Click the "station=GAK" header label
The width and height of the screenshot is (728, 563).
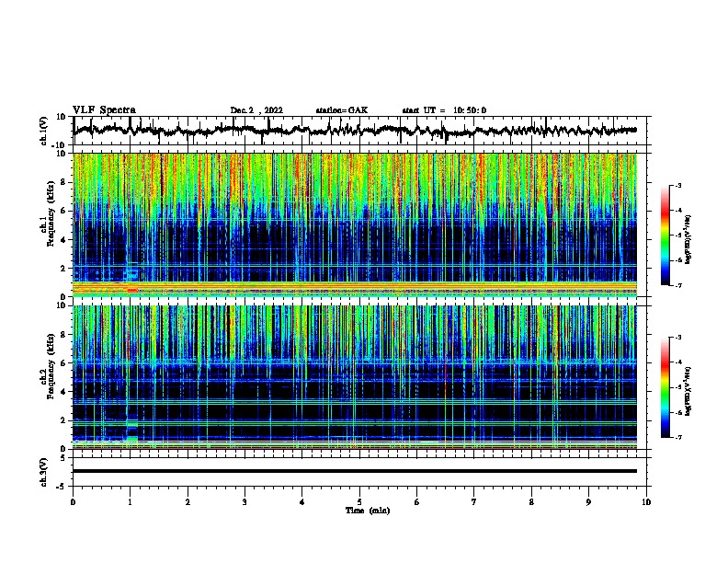point(342,110)
